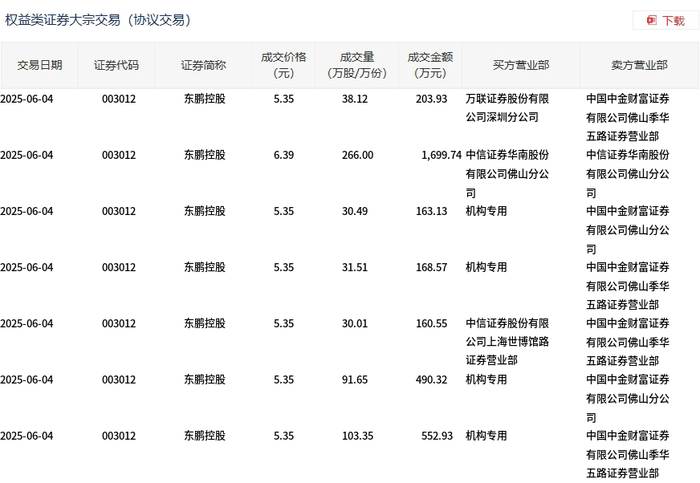Click the 成交量(万股/万份) column header
700x483 pixels.
pos(357,65)
